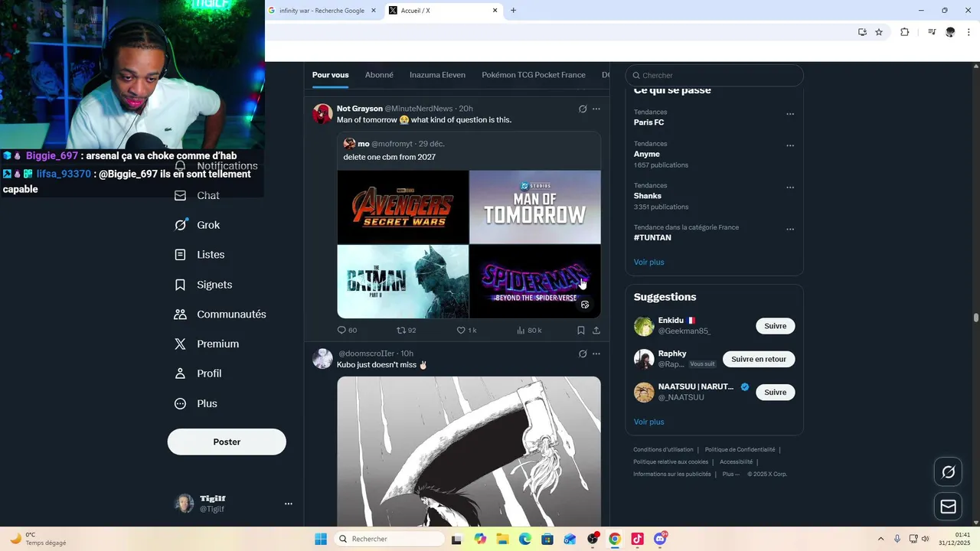980x551 pixels.
Task: Open options for Paris FC trend
Action: (x=790, y=114)
